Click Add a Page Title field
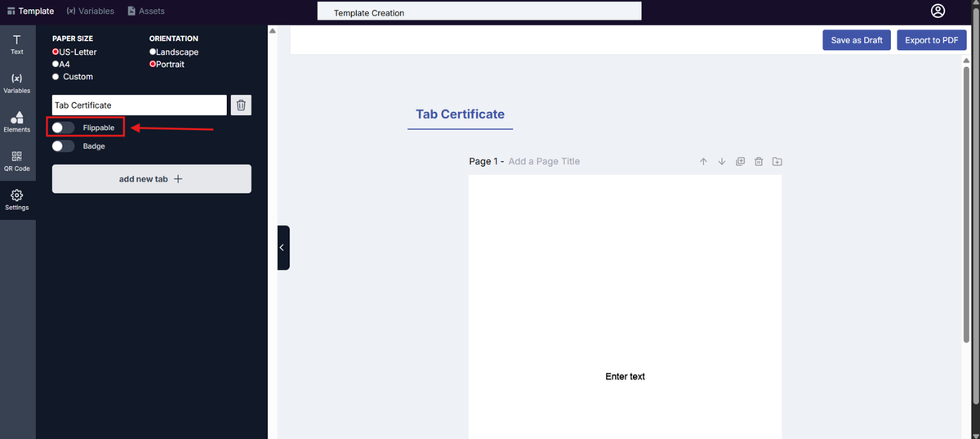 (544, 162)
